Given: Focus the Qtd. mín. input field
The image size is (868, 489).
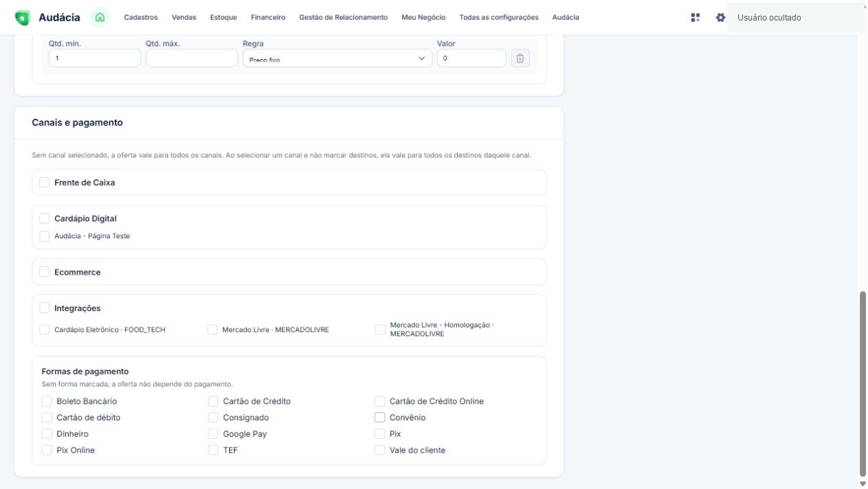Looking at the screenshot, I should pos(95,58).
